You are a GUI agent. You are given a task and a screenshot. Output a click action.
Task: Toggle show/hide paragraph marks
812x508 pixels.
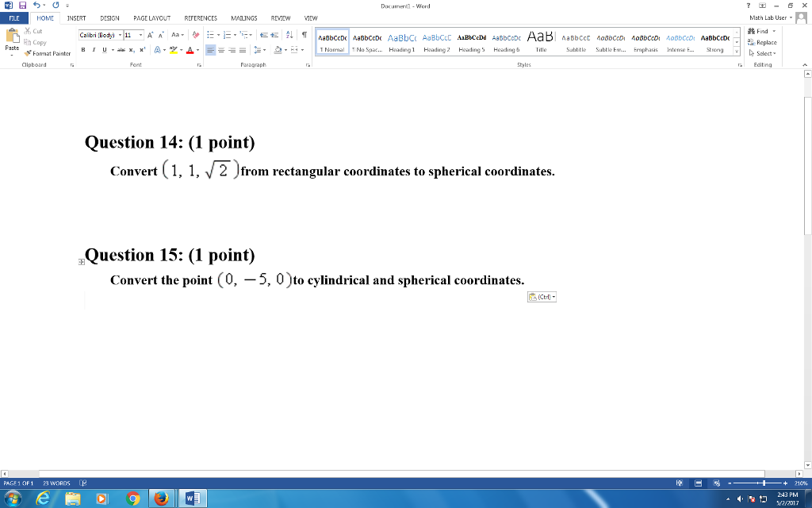[x=304, y=35]
